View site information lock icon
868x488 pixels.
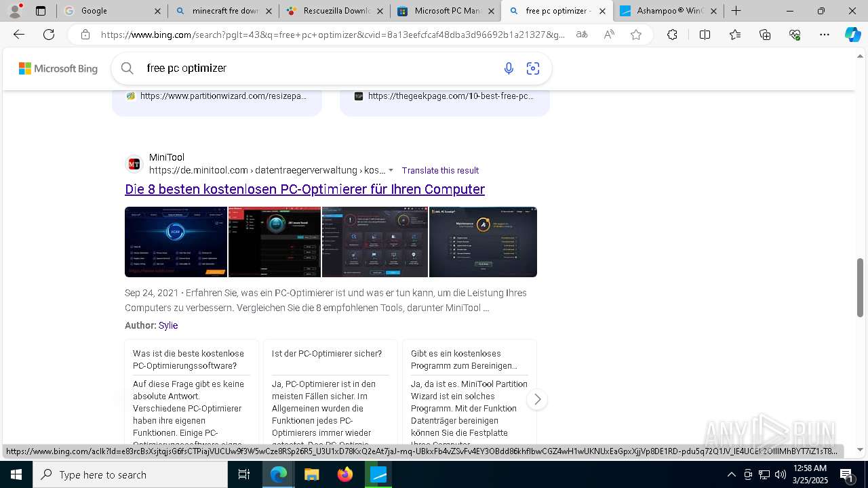click(x=85, y=35)
